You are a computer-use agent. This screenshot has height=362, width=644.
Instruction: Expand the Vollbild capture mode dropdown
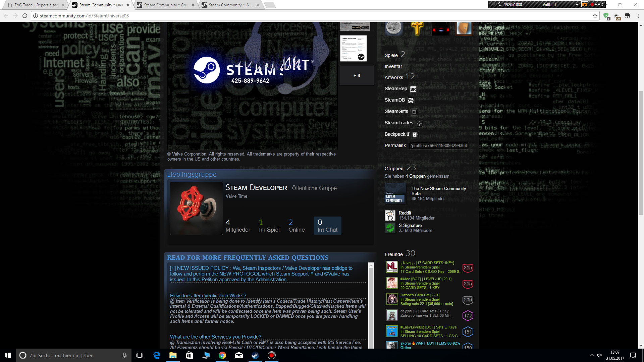point(577,4)
